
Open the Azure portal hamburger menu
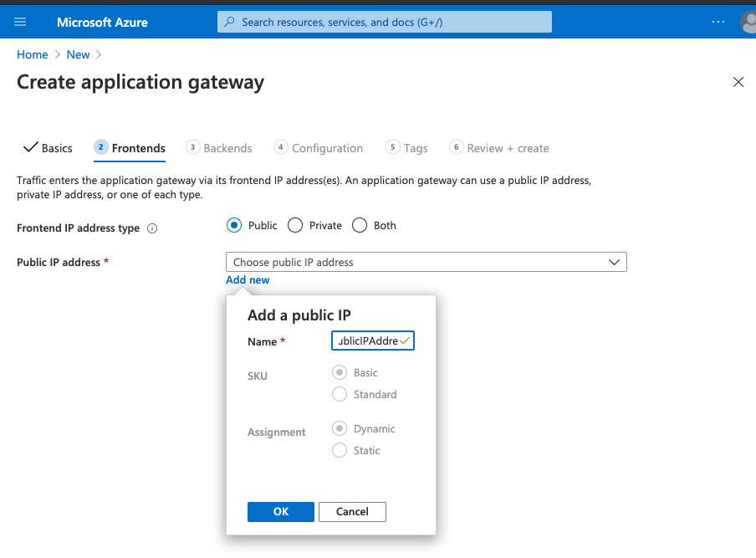[x=20, y=21]
